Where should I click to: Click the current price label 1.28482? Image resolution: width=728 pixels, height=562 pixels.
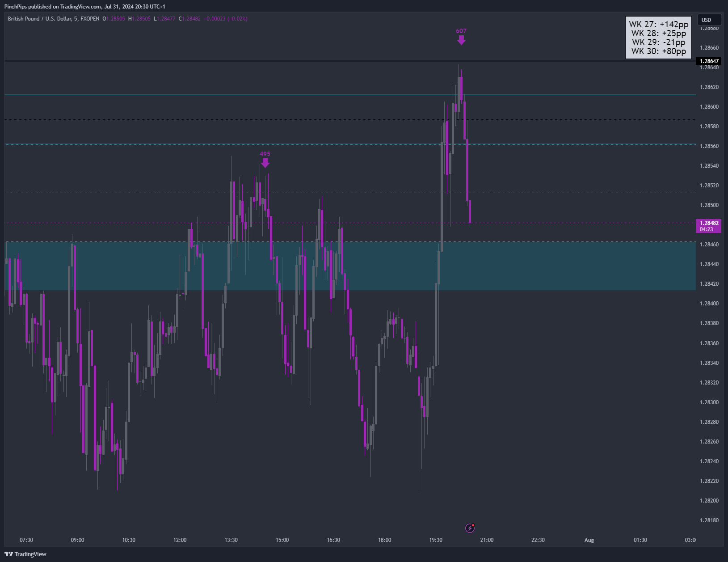(x=709, y=223)
